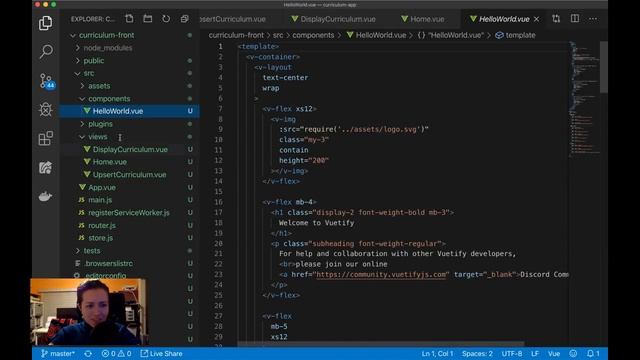640x360 pixels.
Task: Open errors and warnings count in status bar
Action: [x=116, y=354]
